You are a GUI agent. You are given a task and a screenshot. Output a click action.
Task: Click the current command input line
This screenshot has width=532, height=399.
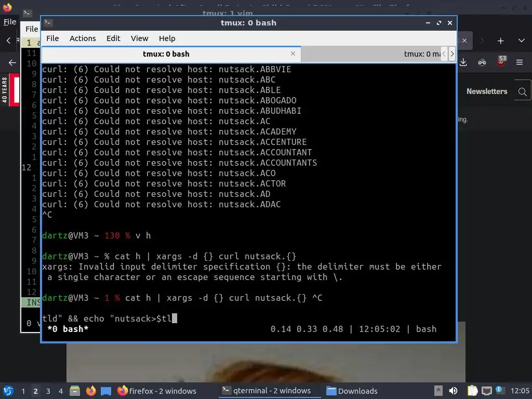(110, 318)
